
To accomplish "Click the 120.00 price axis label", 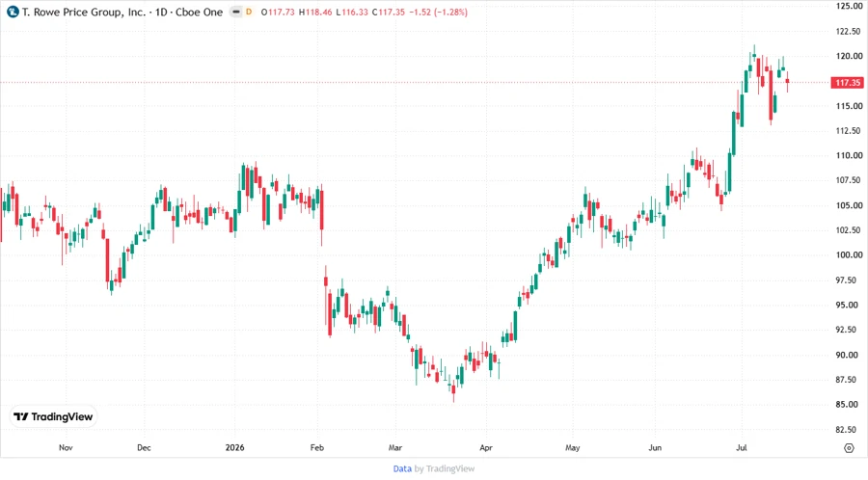I will click(849, 56).
